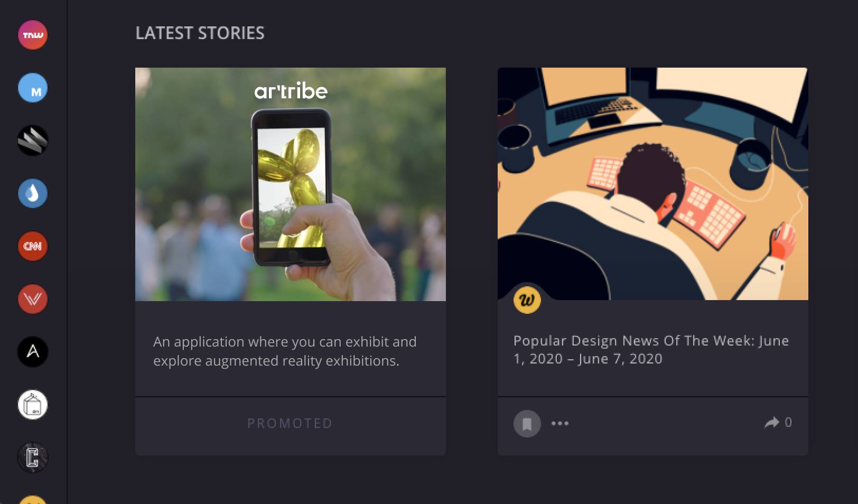Open the black A source icon
Image resolution: width=858 pixels, height=504 pixels.
click(33, 352)
